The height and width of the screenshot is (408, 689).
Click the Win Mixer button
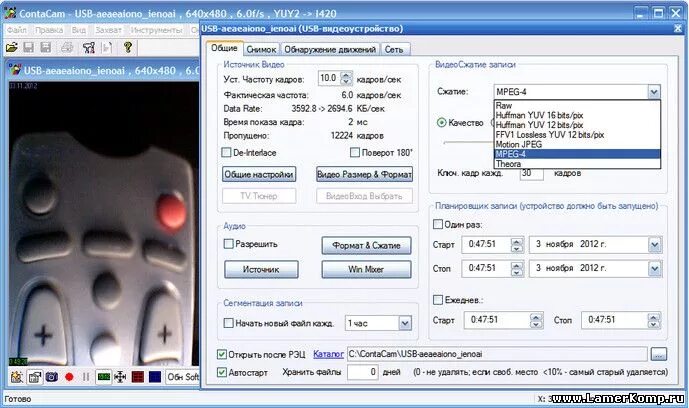366,269
